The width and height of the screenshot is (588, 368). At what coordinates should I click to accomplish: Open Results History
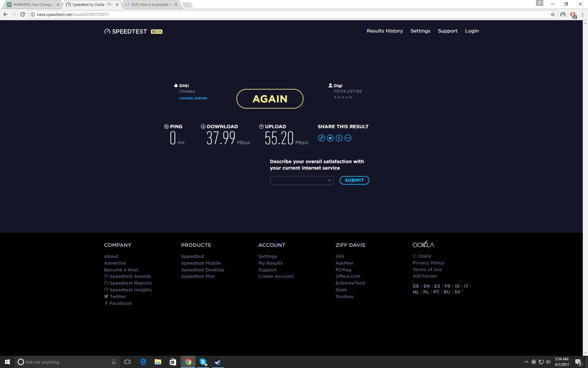pyautogui.click(x=385, y=31)
